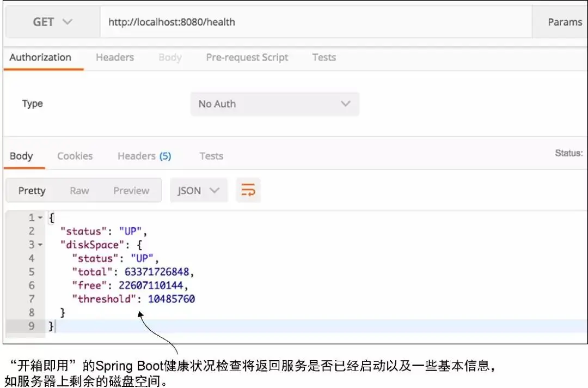This screenshot has width=588, height=388.
Task: Open the JSON format dropdown
Action: (x=199, y=191)
